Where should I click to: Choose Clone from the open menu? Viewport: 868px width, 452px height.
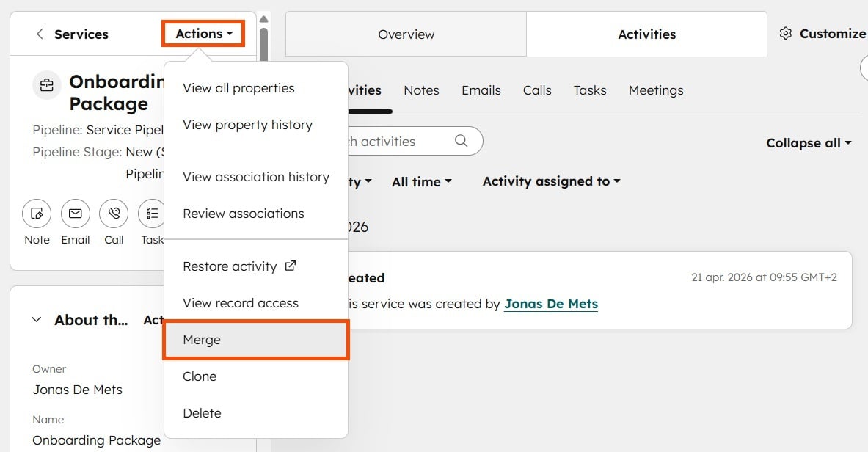tap(200, 376)
